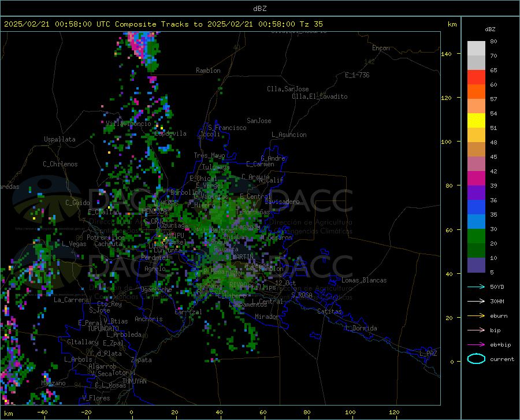Click the Ramblon place label
520x420 pixels.
pyautogui.click(x=208, y=70)
